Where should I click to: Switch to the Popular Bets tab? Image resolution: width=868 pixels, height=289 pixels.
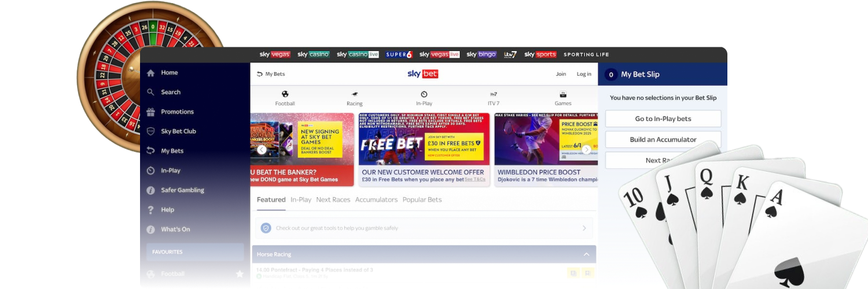[x=422, y=200]
